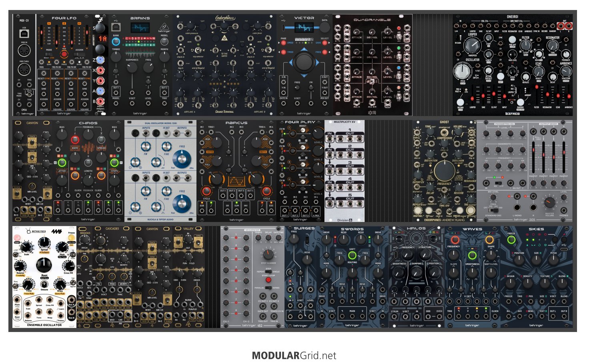Click the MIDI THRU socket on MIDI-CV

click(24, 69)
